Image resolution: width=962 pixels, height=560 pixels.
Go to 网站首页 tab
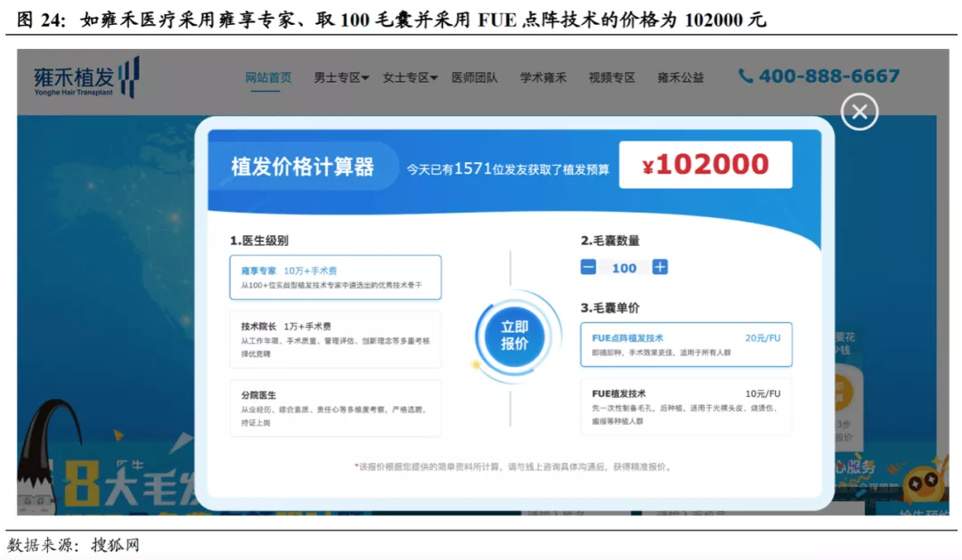click(268, 77)
